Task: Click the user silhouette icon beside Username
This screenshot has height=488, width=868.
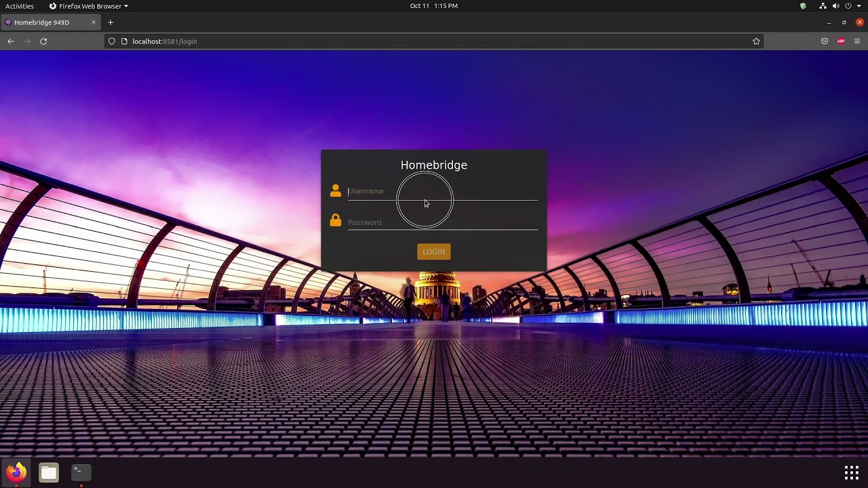Action: pyautogui.click(x=335, y=191)
